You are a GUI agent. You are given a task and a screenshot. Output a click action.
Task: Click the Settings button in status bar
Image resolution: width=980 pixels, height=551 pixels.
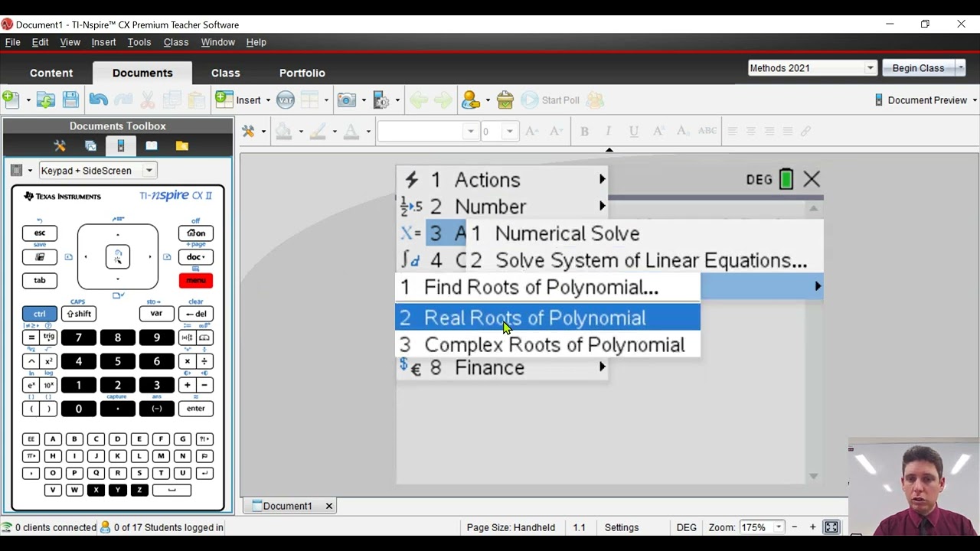[622, 527]
